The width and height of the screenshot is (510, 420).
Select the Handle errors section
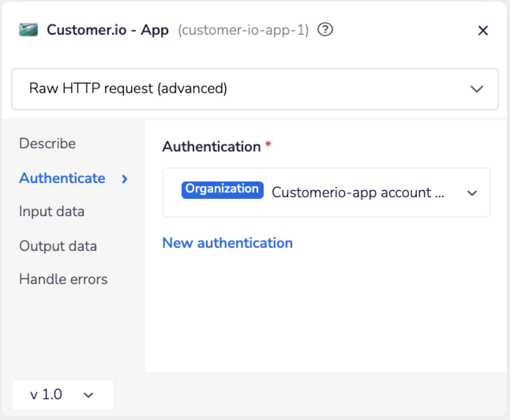coord(63,279)
